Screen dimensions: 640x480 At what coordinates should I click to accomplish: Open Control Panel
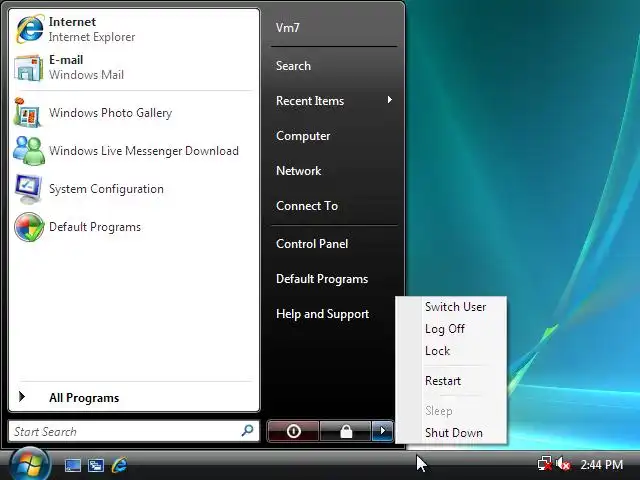pos(312,244)
